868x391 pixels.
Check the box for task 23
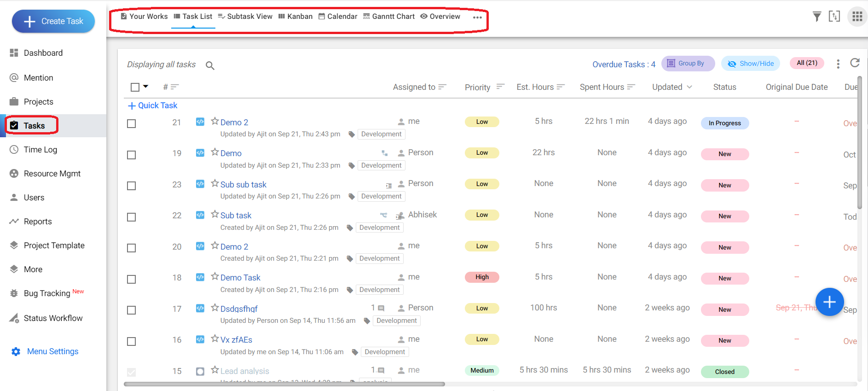point(132,186)
